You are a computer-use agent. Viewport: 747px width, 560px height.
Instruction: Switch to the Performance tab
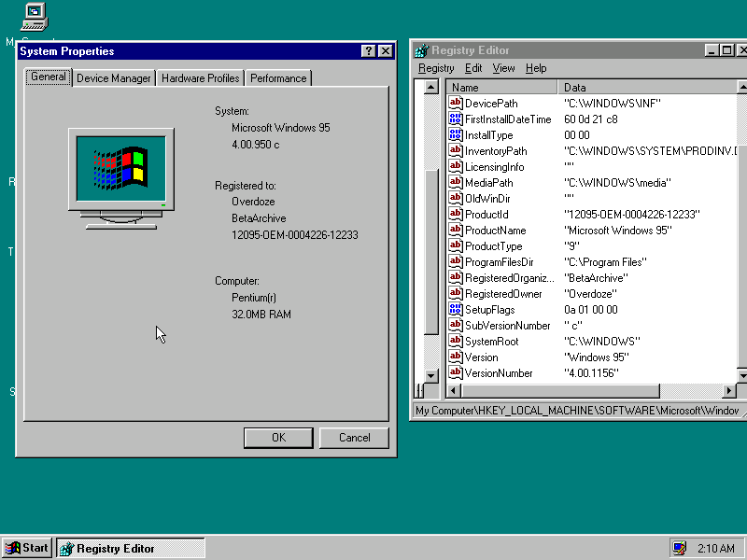point(277,78)
